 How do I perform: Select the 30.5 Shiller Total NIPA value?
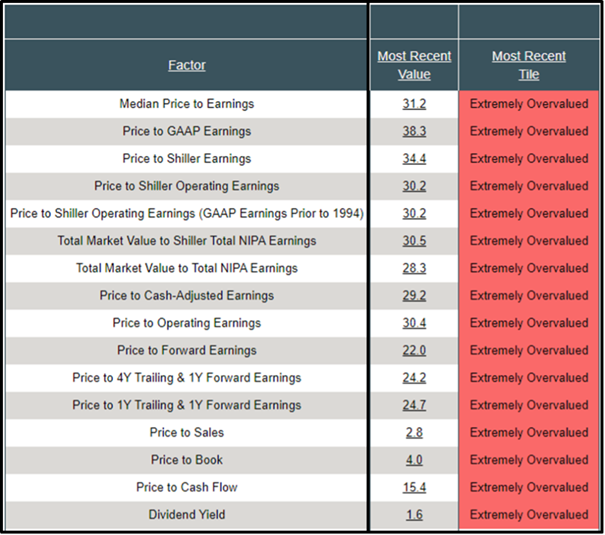click(x=414, y=241)
